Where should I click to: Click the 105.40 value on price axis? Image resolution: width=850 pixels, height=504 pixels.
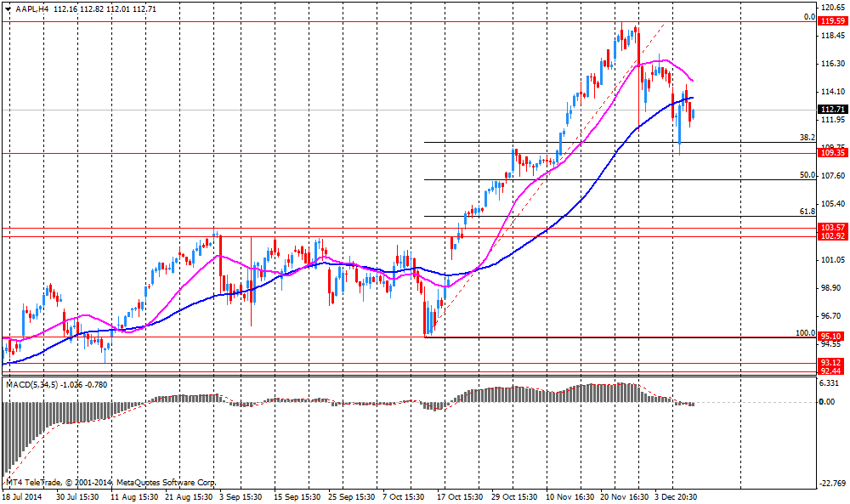833,204
